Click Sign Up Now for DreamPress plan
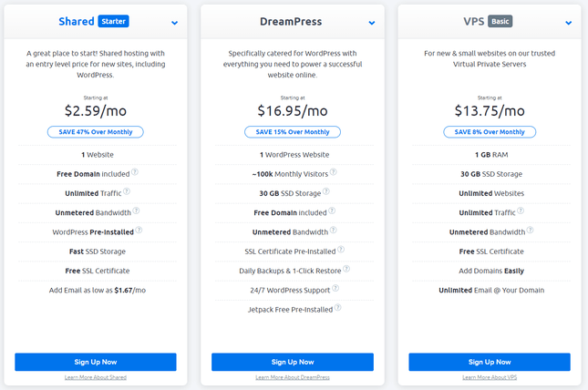588x390 pixels. pyautogui.click(x=293, y=362)
